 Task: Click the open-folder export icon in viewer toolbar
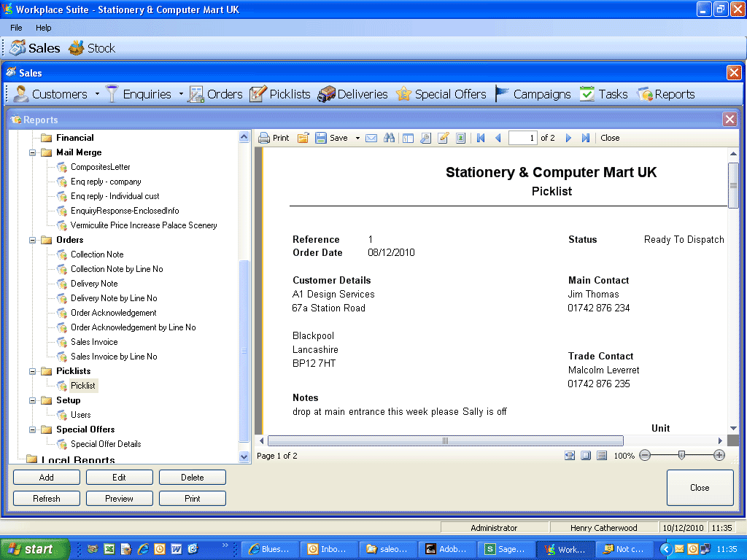[303, 138]
